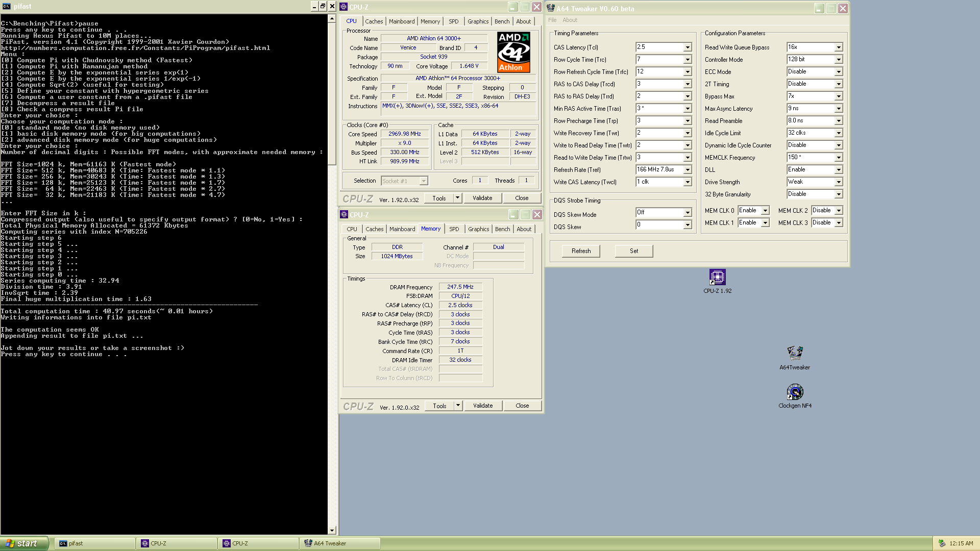
Task: Click the Set button in A64 Tweaker
Action: 634,251
